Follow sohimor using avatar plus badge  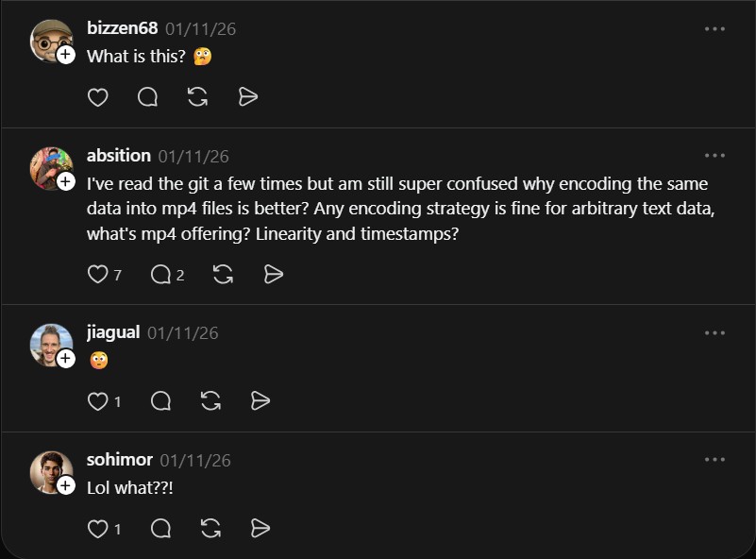[x=66, y=485]
